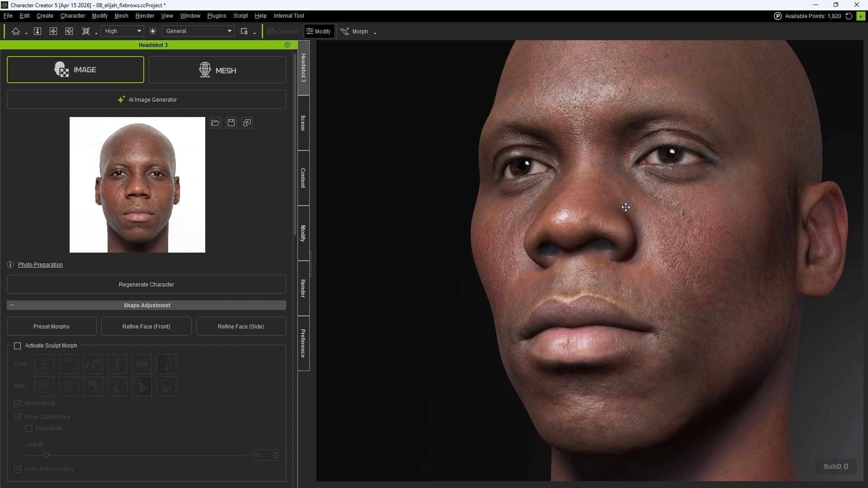The height and width of the screenshot is (488, 868).
Task: Select the Side nose sculpt icon
Action: (118, 386)
